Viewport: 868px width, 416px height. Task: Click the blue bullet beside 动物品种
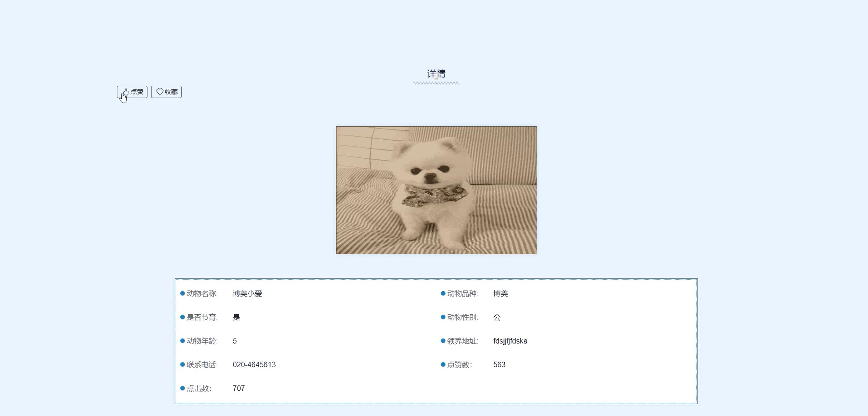443,293
